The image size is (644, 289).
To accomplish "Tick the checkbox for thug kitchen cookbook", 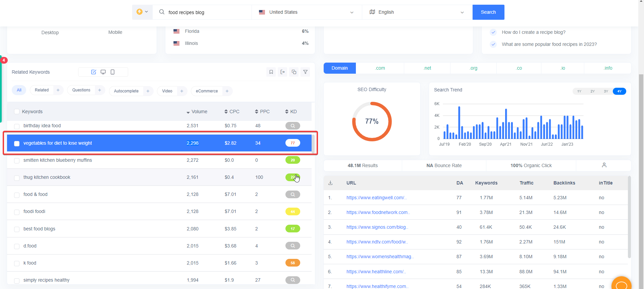I will click(17, 178).
